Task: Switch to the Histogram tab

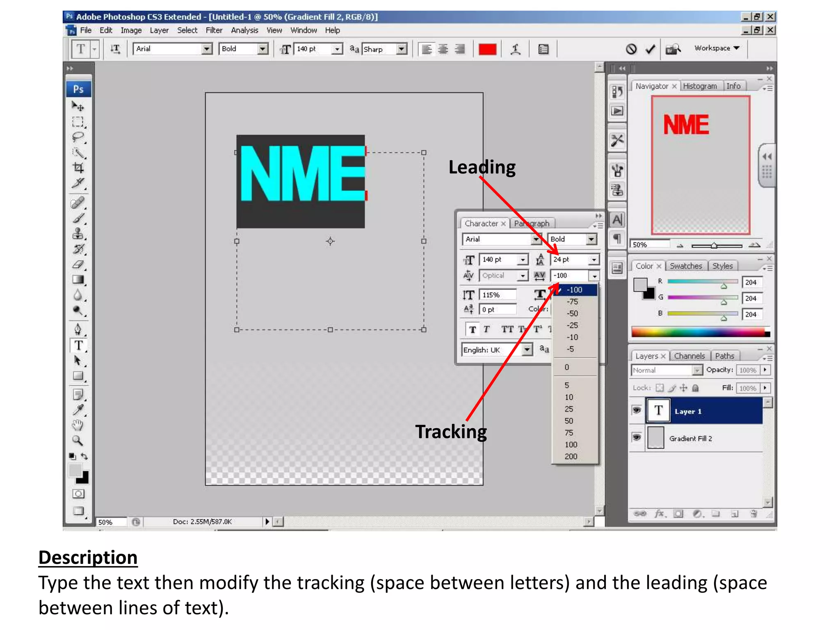Action: pos(700,86)
